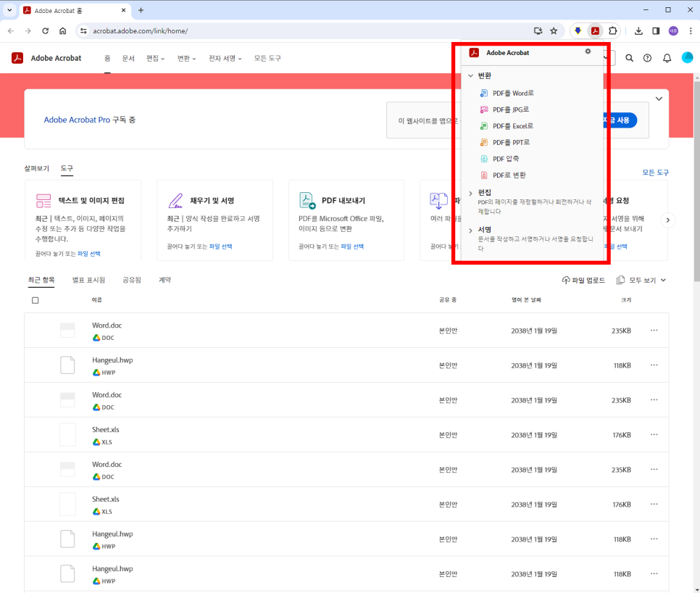Open the Adobe Acrobat extension icon in toolbar
700x593 pixels.
click(x=595, y=31)
